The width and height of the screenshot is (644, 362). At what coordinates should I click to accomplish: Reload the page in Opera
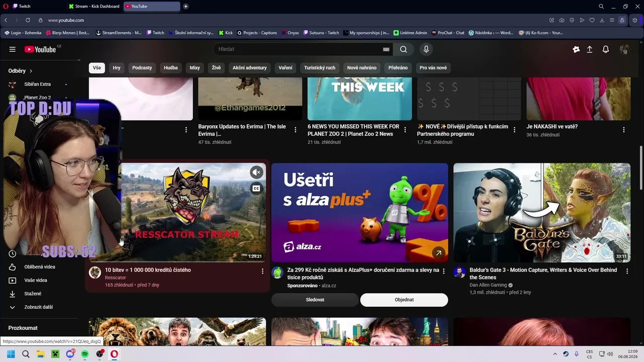click(x=28, y=20)
